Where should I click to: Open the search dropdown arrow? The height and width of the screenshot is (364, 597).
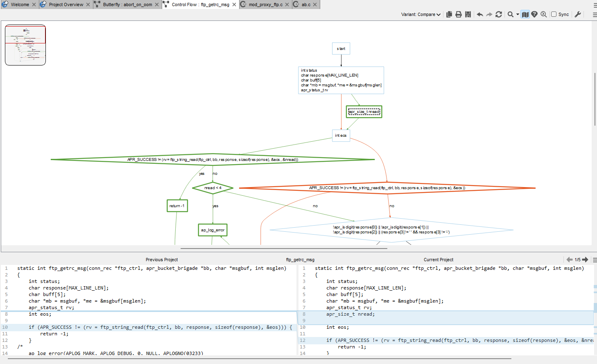pyautogui.click(x=518, y=14)
